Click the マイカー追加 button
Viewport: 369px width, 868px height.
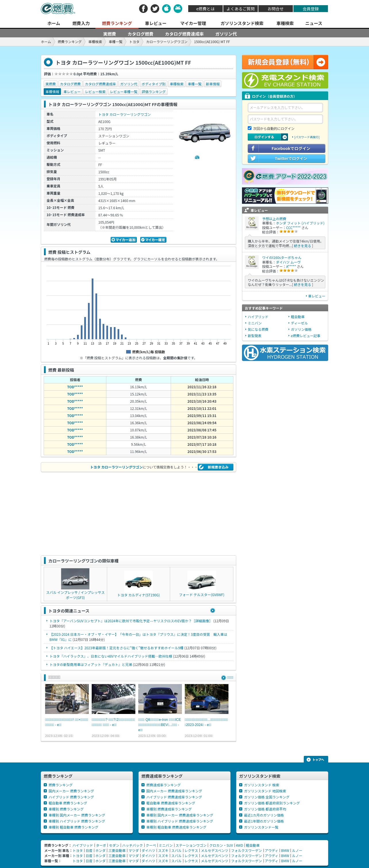[x=124, y=240]
